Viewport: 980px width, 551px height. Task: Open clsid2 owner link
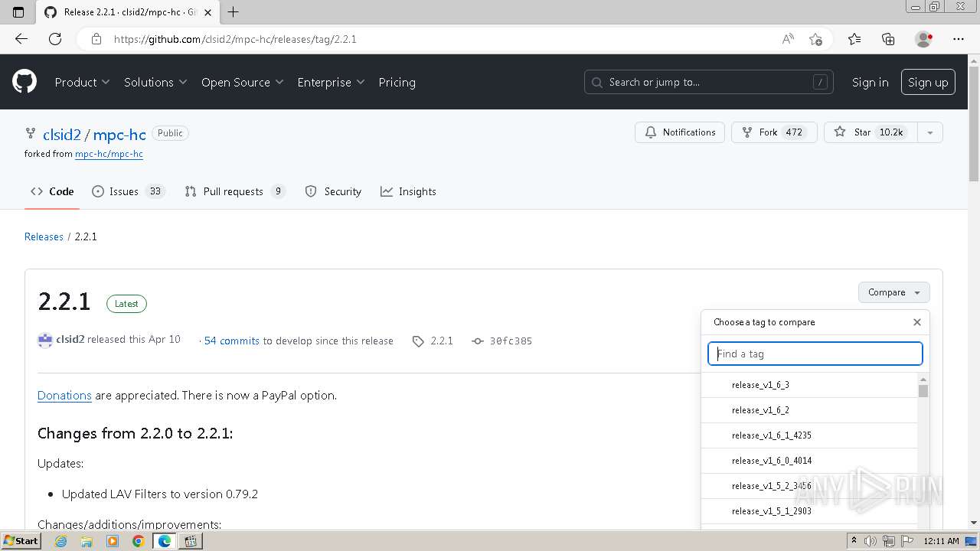click(x=61, y=134)
